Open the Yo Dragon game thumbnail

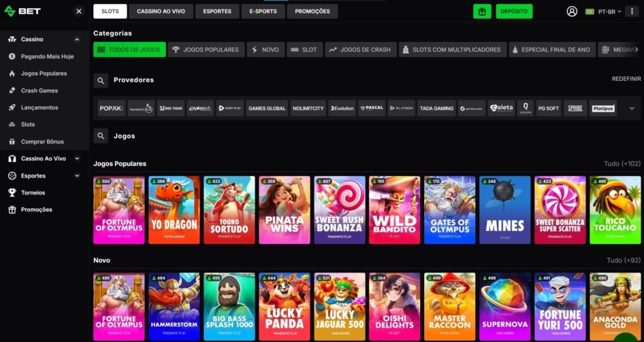coord(174,210)
